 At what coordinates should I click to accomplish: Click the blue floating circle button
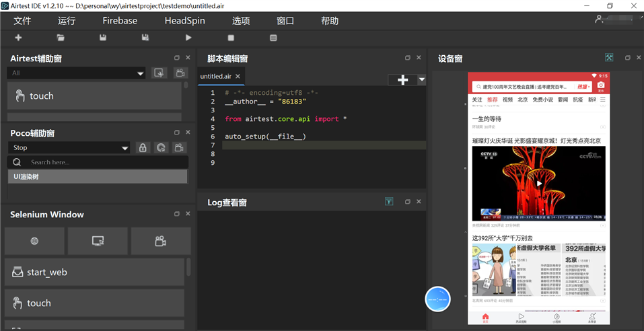tap(438, 299)
